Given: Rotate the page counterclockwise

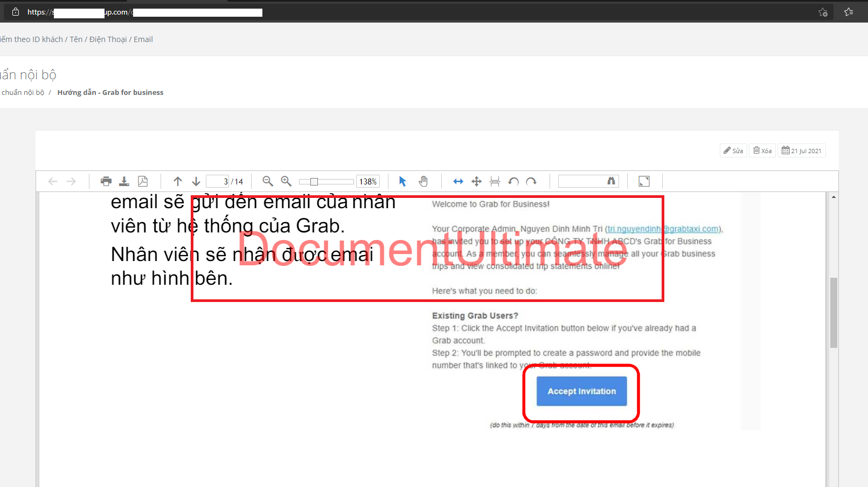Looking at the screenshot, I should [513, 181].
